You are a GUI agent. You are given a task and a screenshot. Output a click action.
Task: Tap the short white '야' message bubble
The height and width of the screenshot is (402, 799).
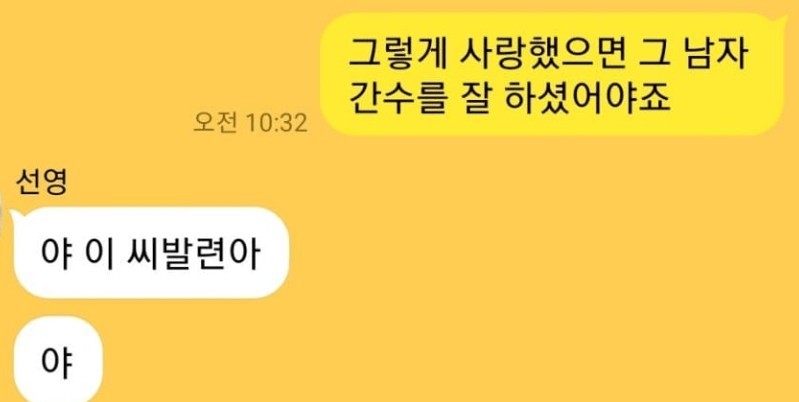(x=58, y=359)
